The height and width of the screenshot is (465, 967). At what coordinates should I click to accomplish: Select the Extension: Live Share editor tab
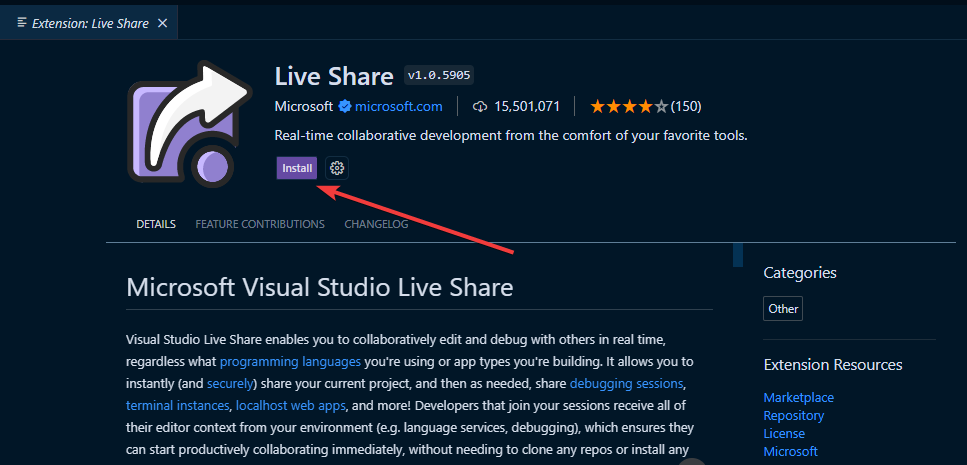(89, 23)
